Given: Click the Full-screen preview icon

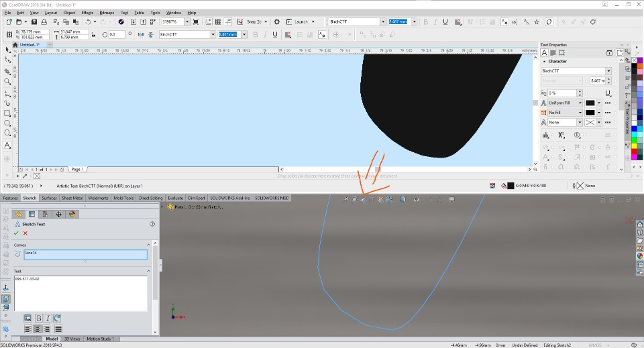Looking at the screenshot, I should point(196,21).
